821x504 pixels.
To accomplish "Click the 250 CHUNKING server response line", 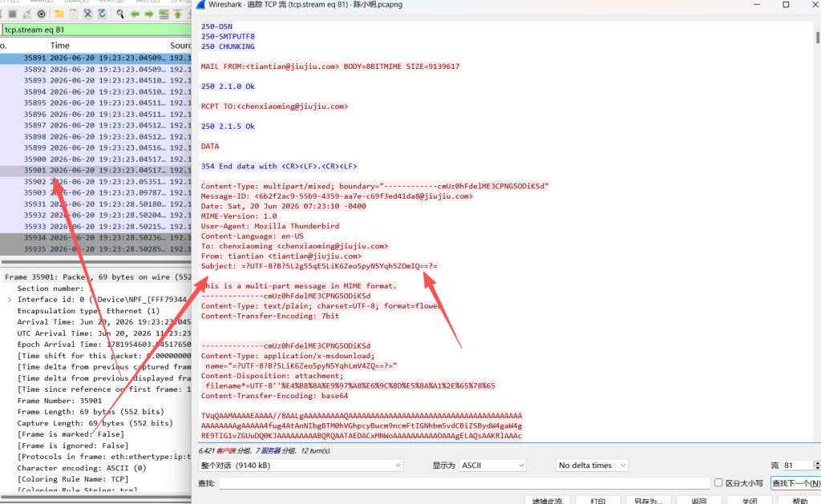I will (x=228, y=46).
